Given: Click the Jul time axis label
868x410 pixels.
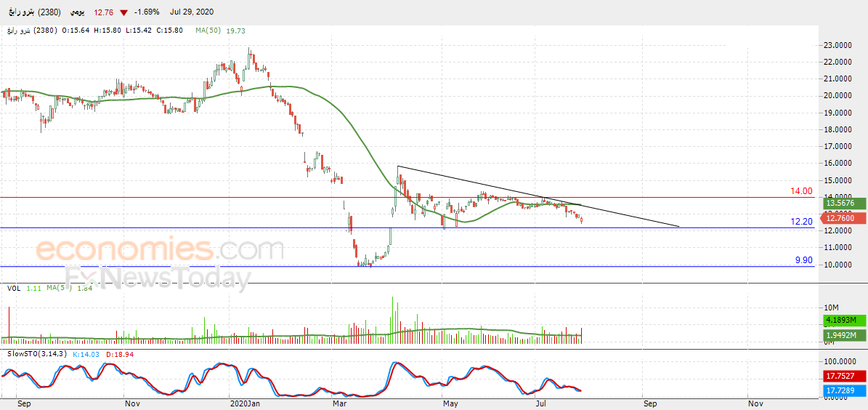Looking at the screenshot, I should 540,403.
